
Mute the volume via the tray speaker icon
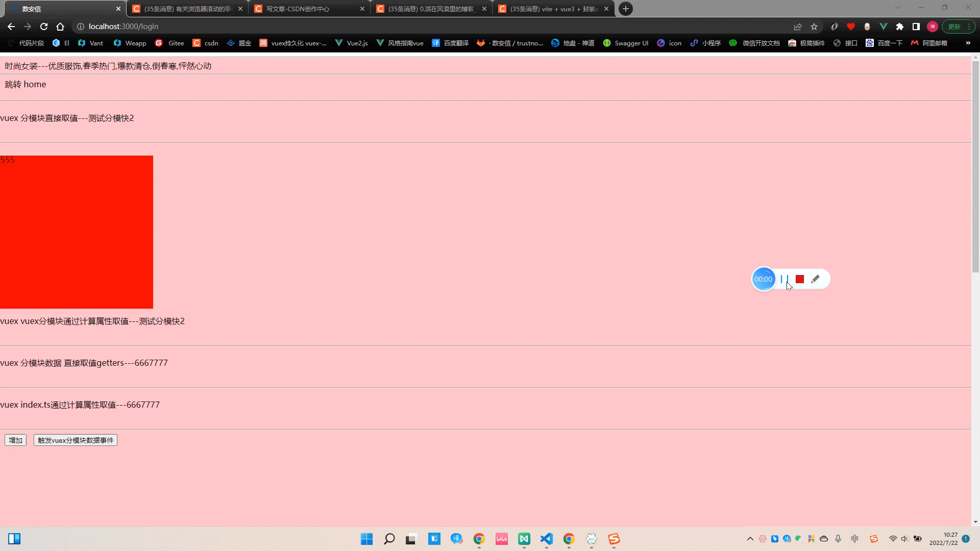(x=905, y=539)
